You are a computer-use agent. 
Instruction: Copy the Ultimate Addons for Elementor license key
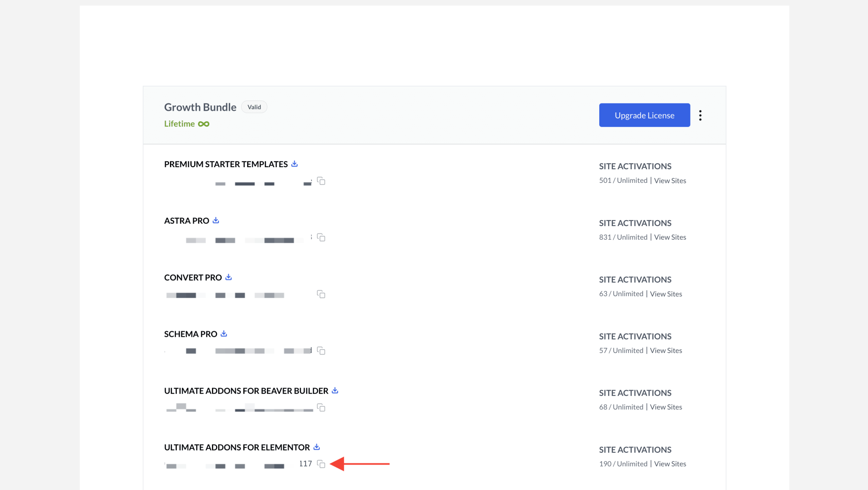click(321, 464)
